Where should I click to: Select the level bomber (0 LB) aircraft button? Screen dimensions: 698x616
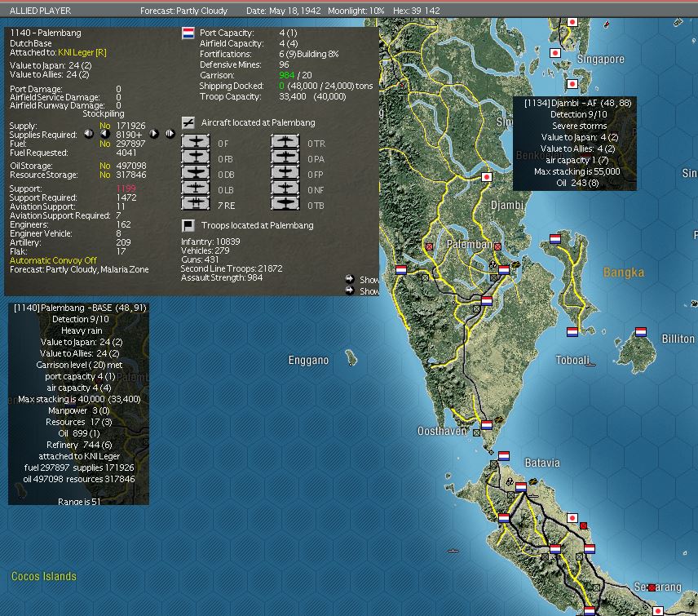[196, 189]
